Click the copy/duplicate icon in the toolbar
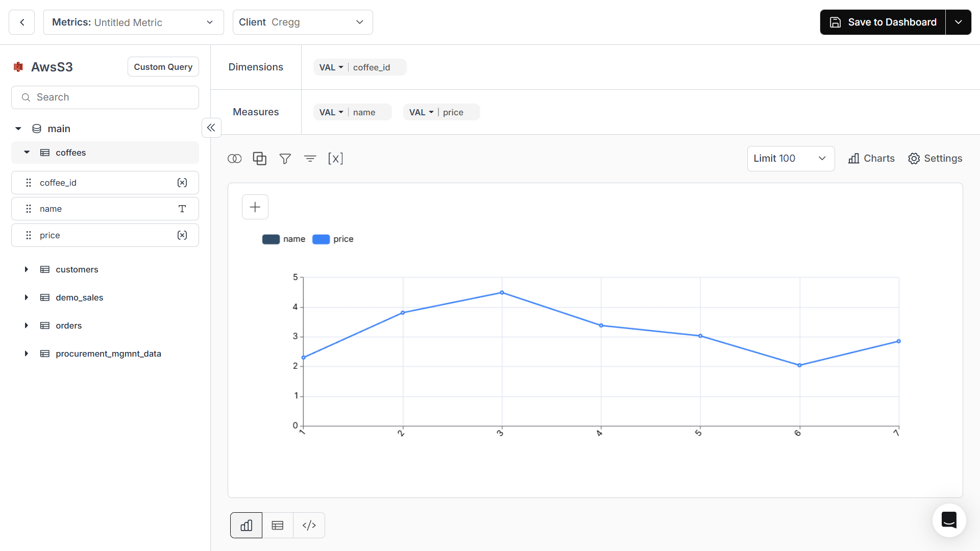This screenshot has width=980, height=551. pos(260,159)
